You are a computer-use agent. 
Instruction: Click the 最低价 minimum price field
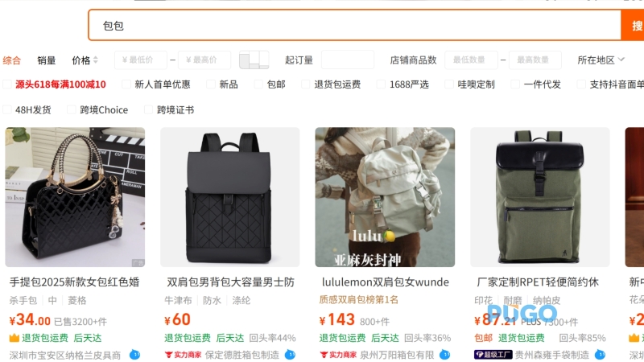[141, 60]
